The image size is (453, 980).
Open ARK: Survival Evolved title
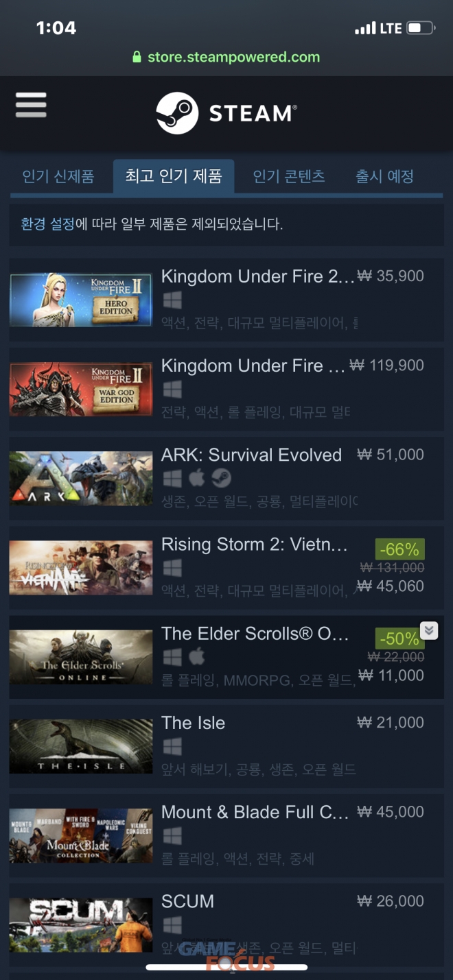coord(251,455)
